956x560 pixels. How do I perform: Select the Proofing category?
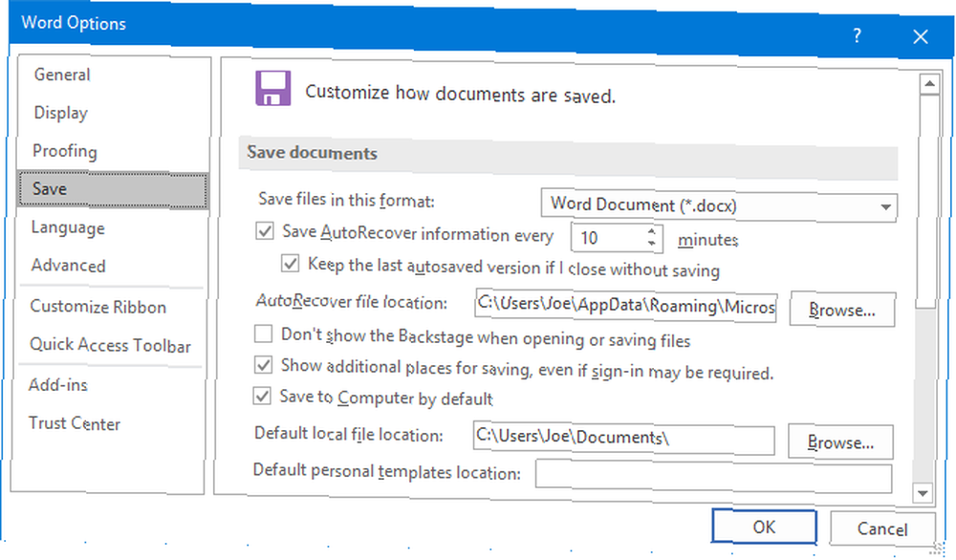coord(65,151)
